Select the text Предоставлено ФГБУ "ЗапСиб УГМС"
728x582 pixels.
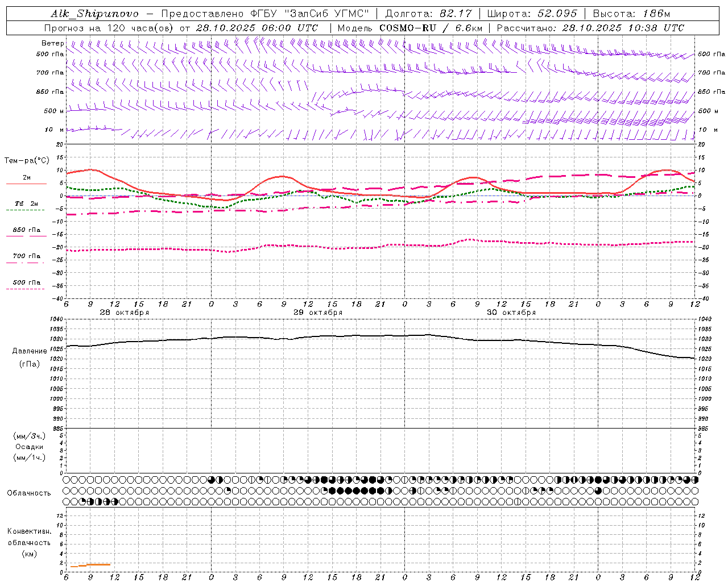click(265, 14)
